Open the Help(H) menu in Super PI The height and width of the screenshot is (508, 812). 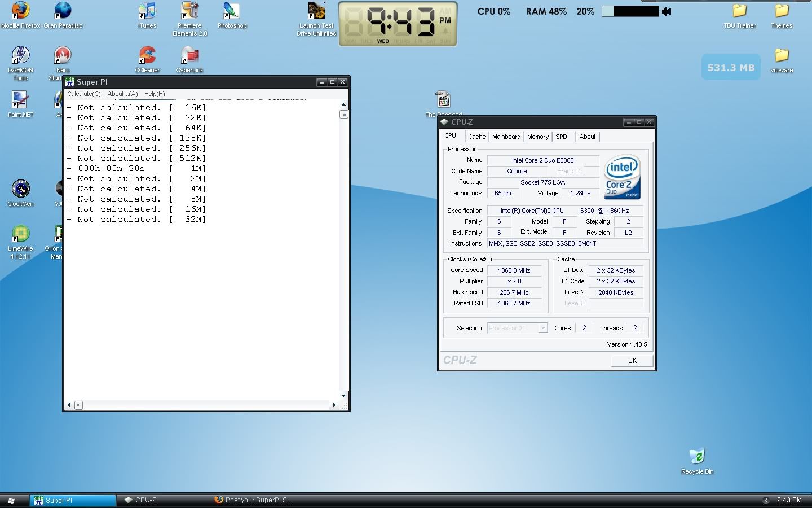tap(155, 94)
